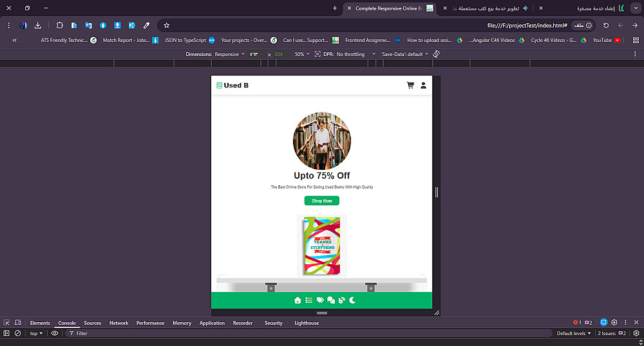Open the JSON to TypeScript bookmark
The width and height of the screenshot is (644, 346).
[x=190, y=40]
